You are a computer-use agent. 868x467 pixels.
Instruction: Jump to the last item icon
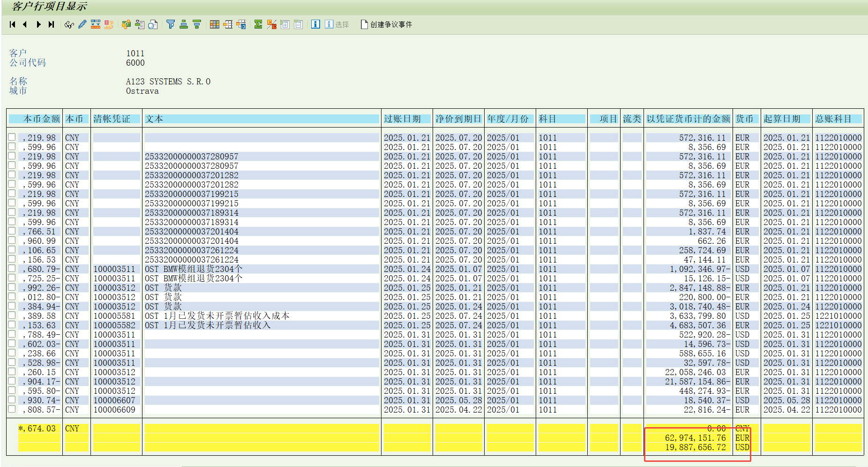tap(51, 24)
